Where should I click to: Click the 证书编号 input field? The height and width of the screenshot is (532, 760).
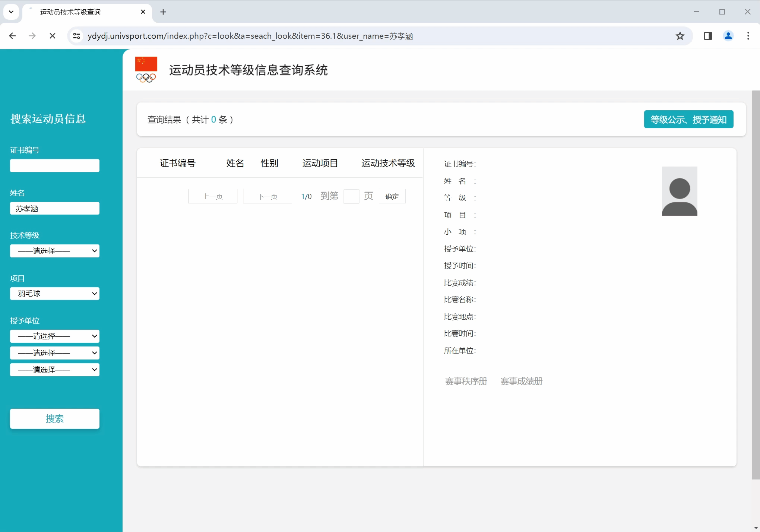[x=55, y=165]
